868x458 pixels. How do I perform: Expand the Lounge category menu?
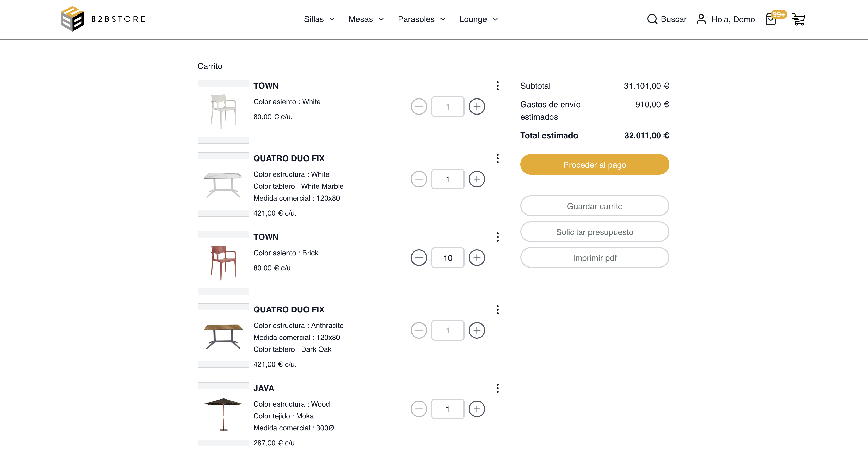tap(477, 19)
